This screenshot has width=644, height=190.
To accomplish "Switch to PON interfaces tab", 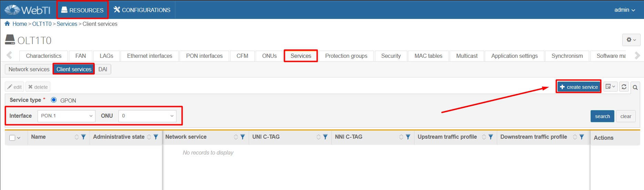I will point(204,56).
